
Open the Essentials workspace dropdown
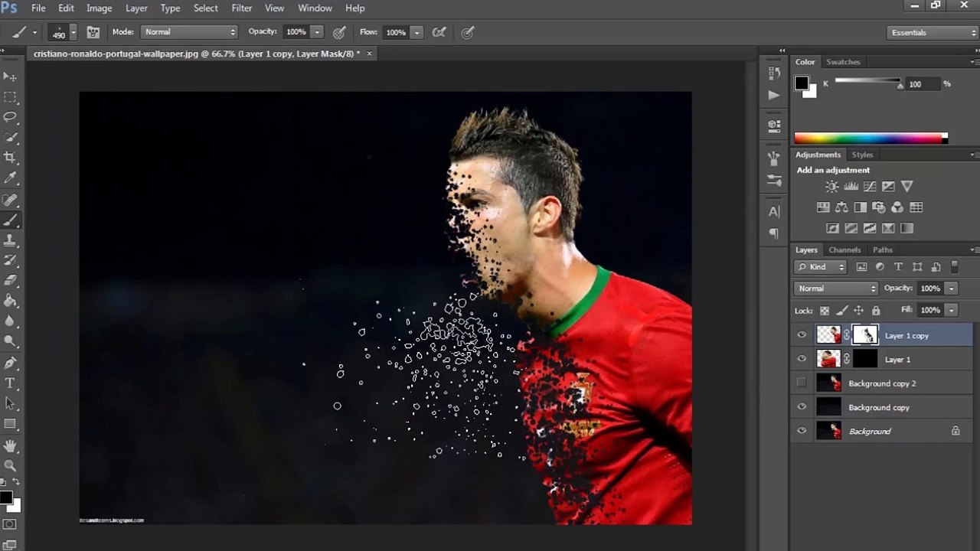coord(933,32)
